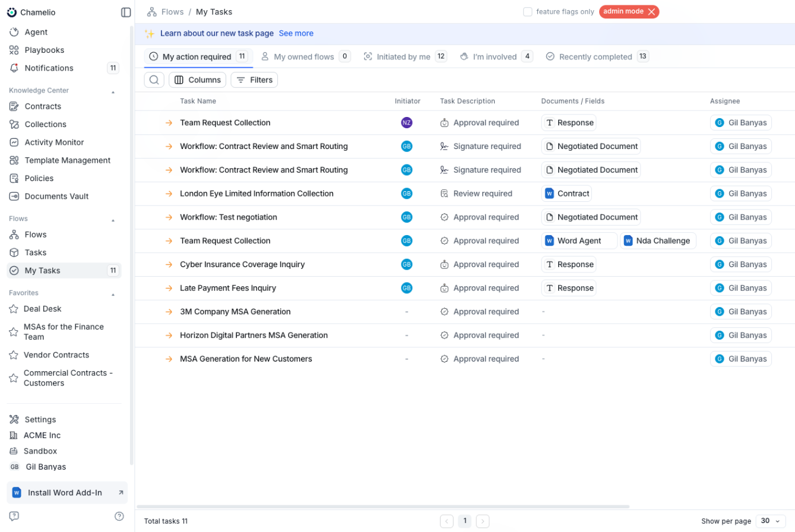Star the Deal Desk favorite
795x532 pixels.
point(14,309)
